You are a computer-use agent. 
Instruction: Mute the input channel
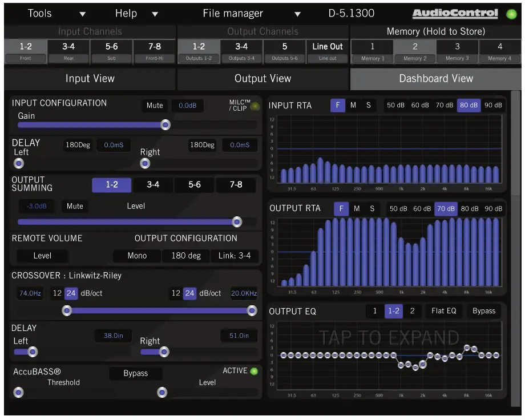[155, 106]
